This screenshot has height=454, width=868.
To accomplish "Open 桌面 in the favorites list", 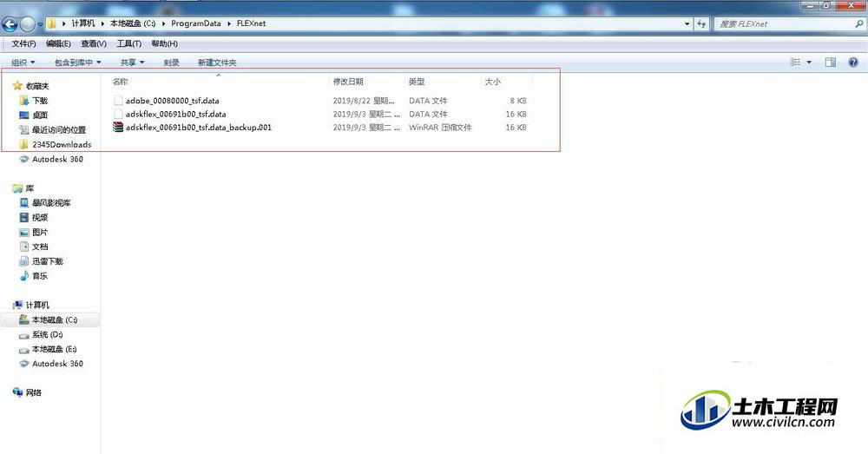I will pyautogui.click(x=40, y=115).
